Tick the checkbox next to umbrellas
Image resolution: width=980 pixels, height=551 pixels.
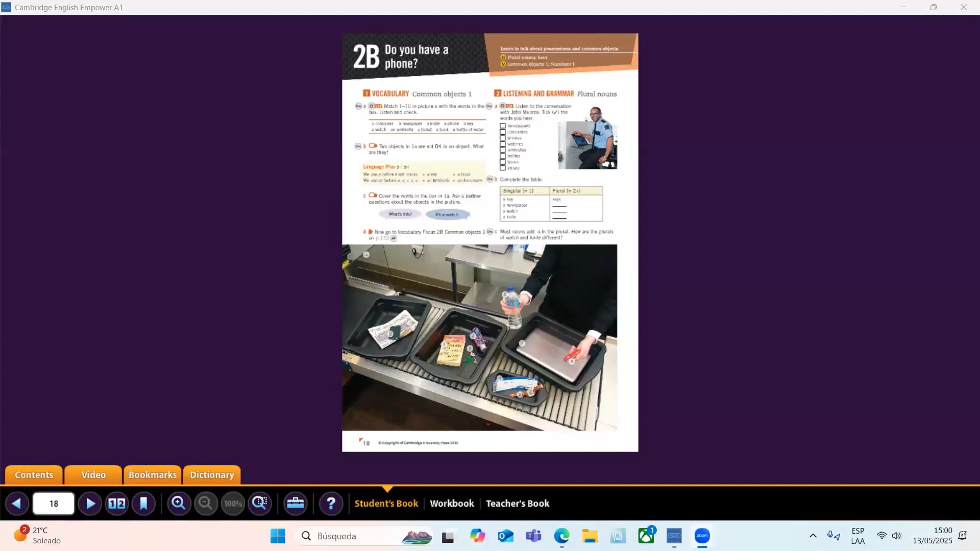[x=503, y=149]
